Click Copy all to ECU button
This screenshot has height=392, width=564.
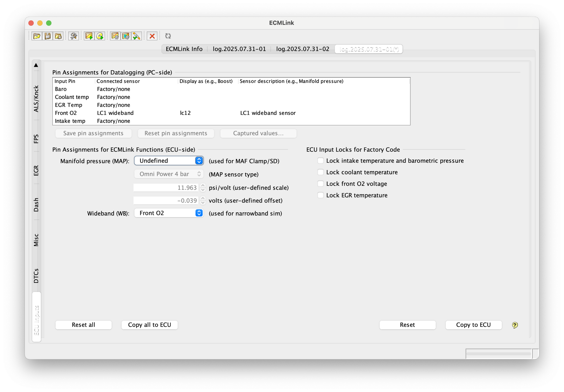click(149, 325)
